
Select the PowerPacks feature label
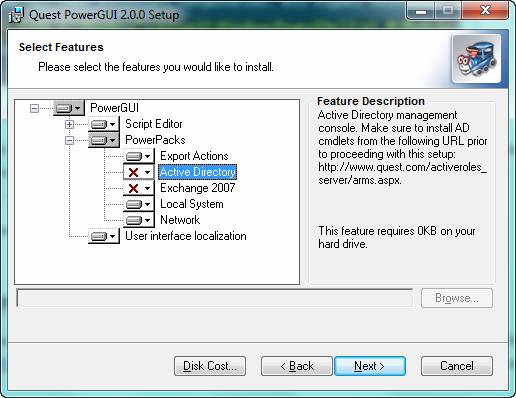[x=155, y=140]
